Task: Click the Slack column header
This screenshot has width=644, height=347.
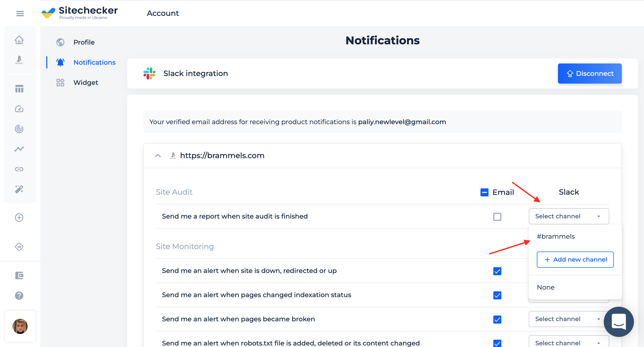Action: 569,192
